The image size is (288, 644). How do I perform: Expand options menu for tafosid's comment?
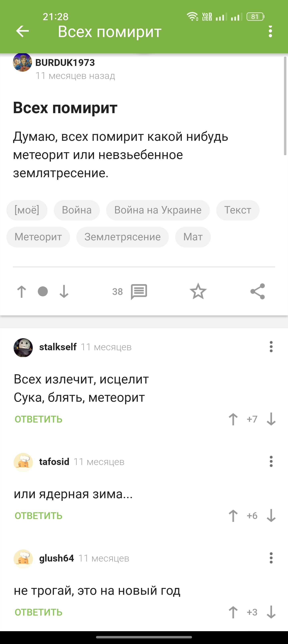point(271,462)
